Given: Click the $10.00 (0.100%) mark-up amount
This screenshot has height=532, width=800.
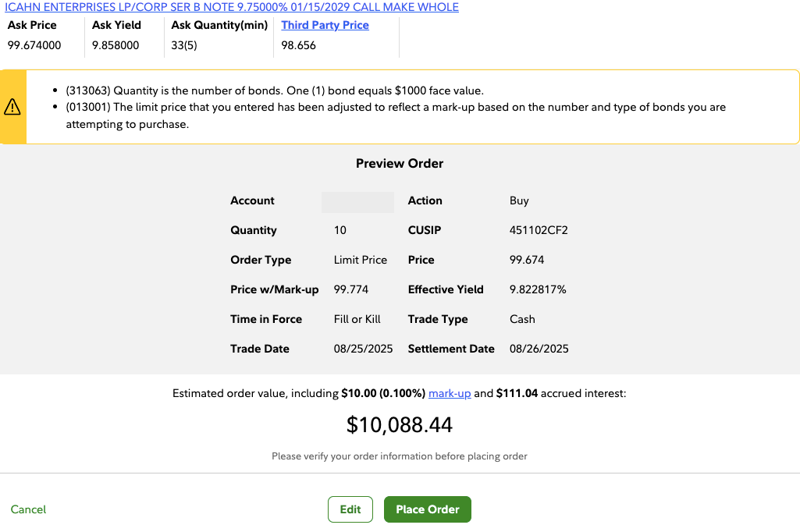Looking at the screenshot, I should (x=383, y=393).
